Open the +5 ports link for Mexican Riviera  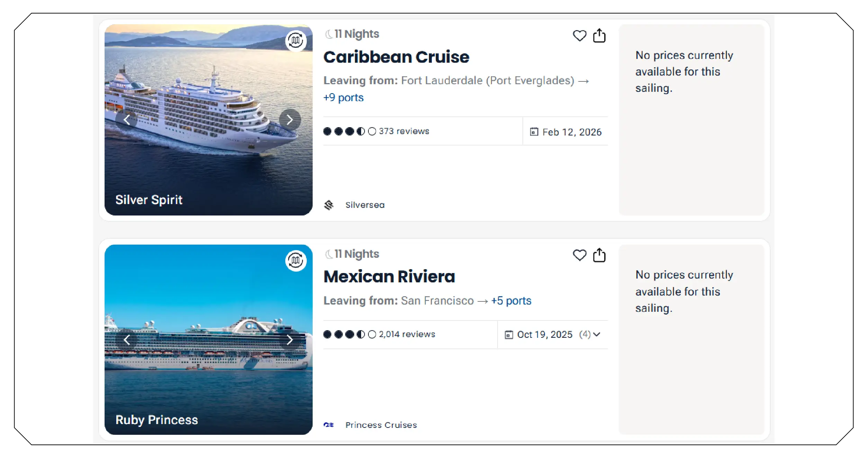point(511,301)
